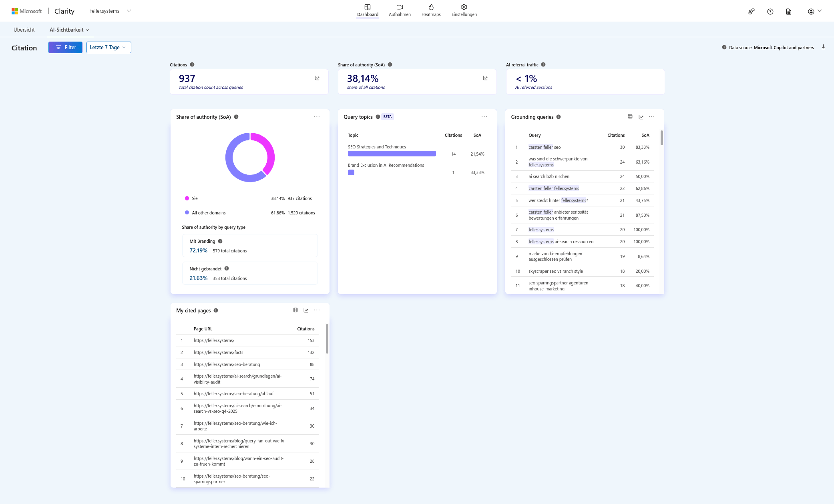Click the 72.19% Mit Branding value
The image size is (834, 504).
198,250
